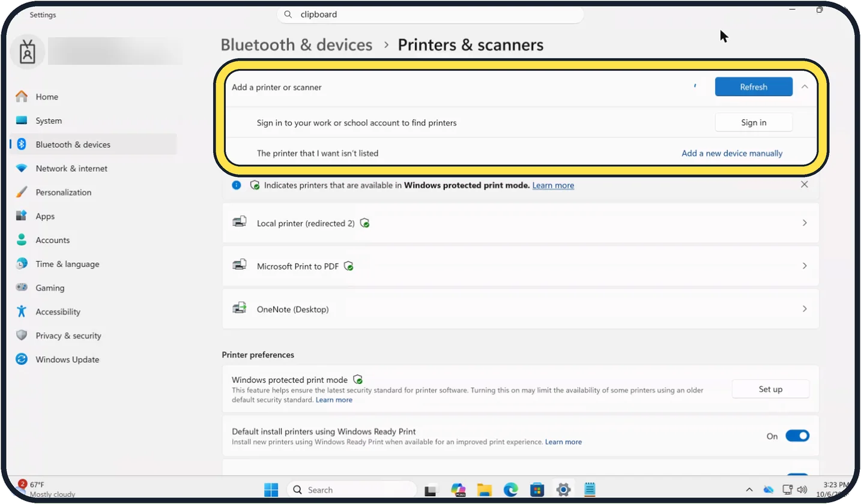Select Bluetooth & devices in the sidebar
Image resolution: width=861 pixels, height=504 pixels.
tap(93, 145)
